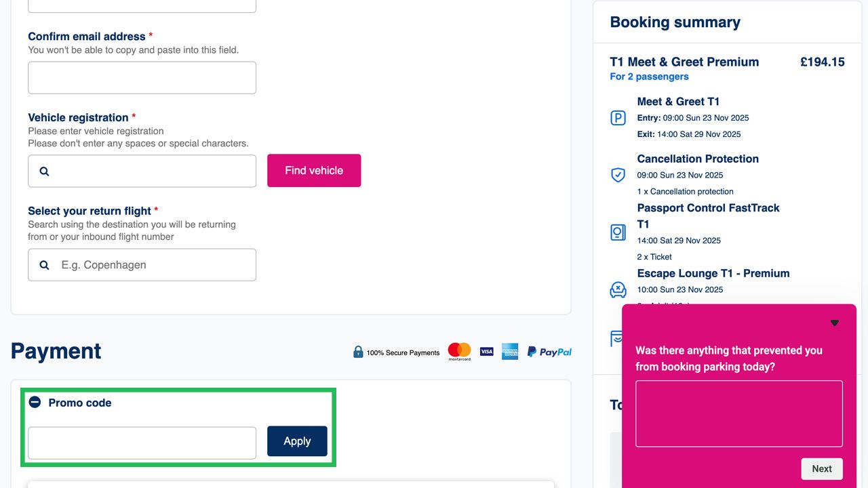Viewport: 868px width, 488px height.
Task: Click Next in the feedback survey
Action: [822, 469]
